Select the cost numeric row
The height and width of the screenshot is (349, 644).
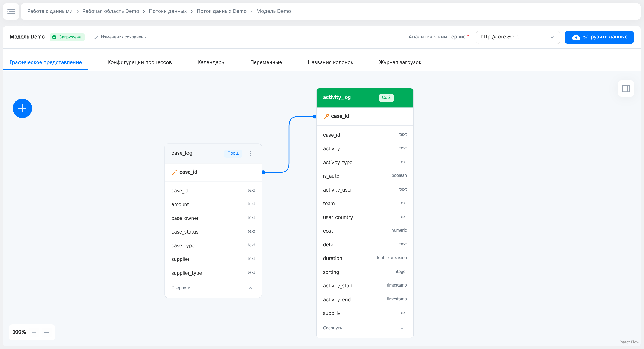click(365, 231)
